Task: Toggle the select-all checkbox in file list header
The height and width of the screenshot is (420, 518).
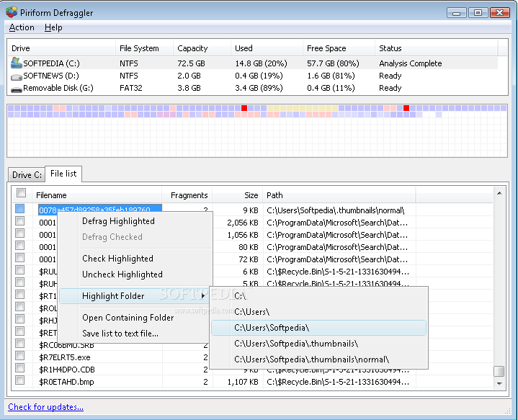Action: pos(21,192)
